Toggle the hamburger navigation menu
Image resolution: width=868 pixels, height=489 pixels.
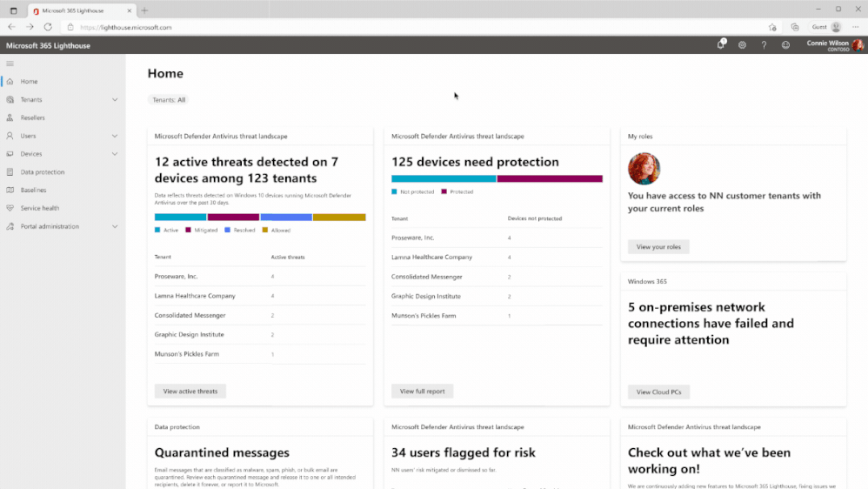[10, 64]
